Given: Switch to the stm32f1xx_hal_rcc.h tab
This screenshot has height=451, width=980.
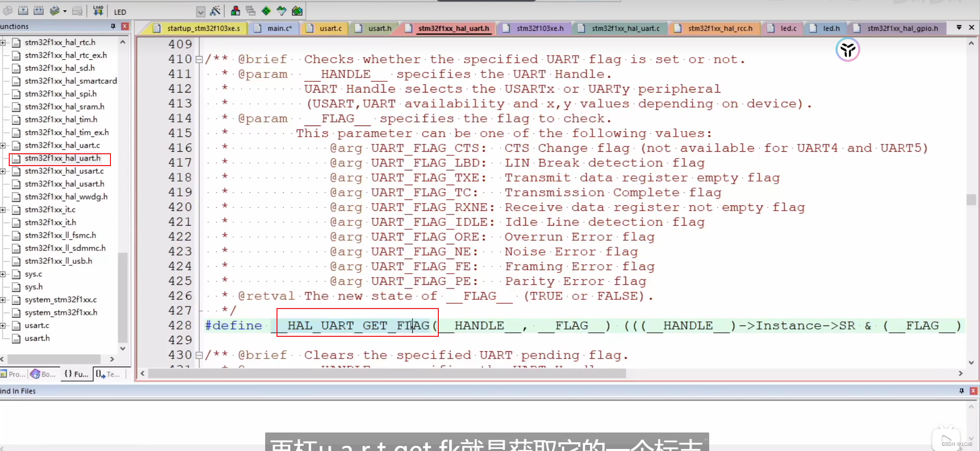Looking at the screenshot, I should [x=714, y=28].
